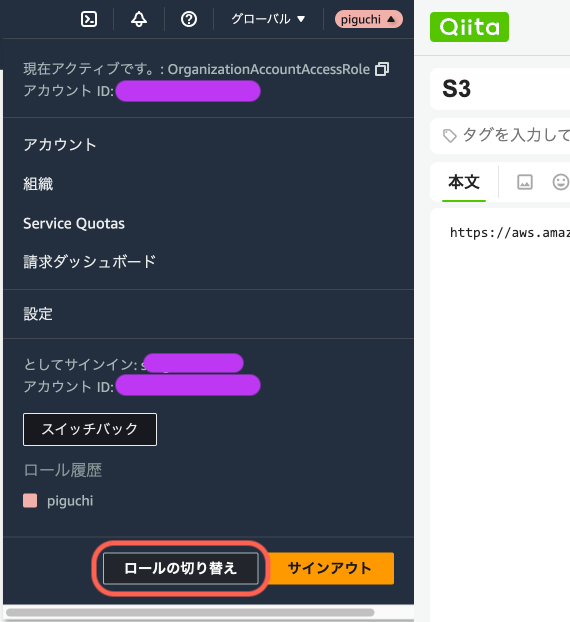Click the tag icon in Qiita
Viewport: 570px width, 622px height.
[x=449, y=136]
